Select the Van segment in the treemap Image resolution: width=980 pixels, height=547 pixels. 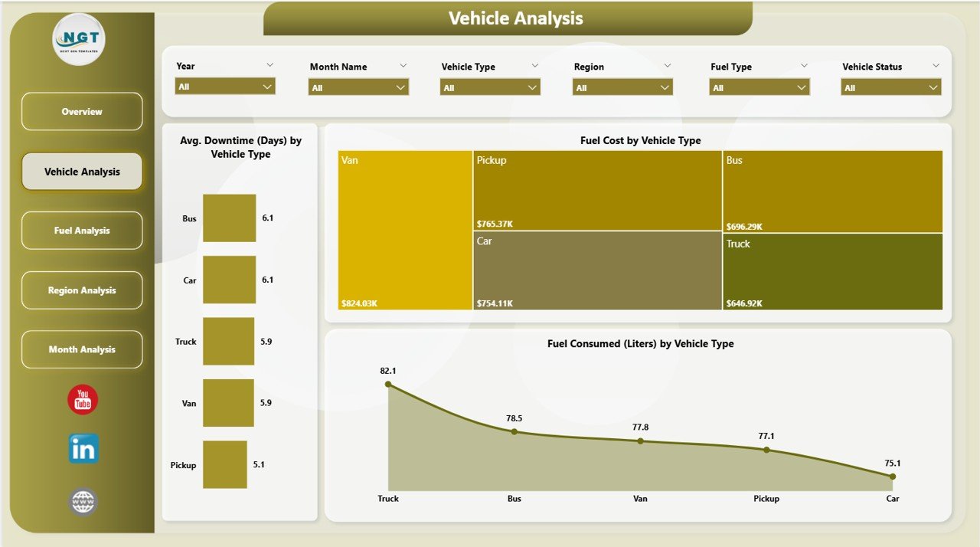[404, 230]
